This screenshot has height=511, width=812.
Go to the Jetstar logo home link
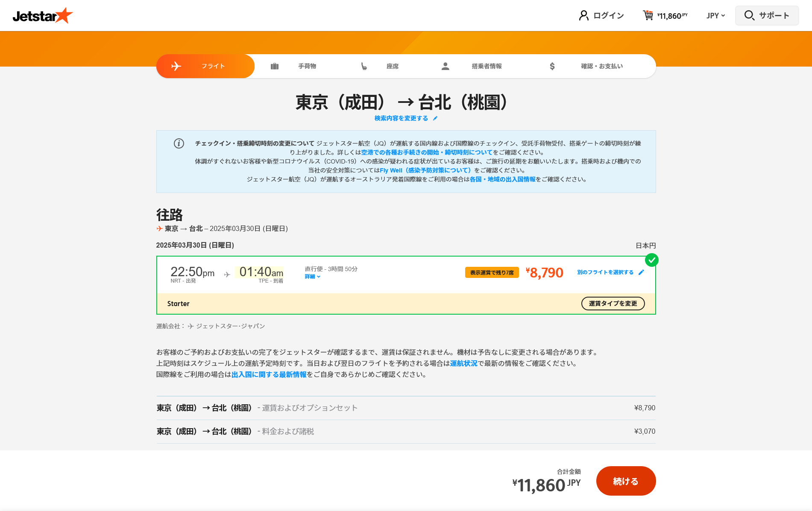43,15
